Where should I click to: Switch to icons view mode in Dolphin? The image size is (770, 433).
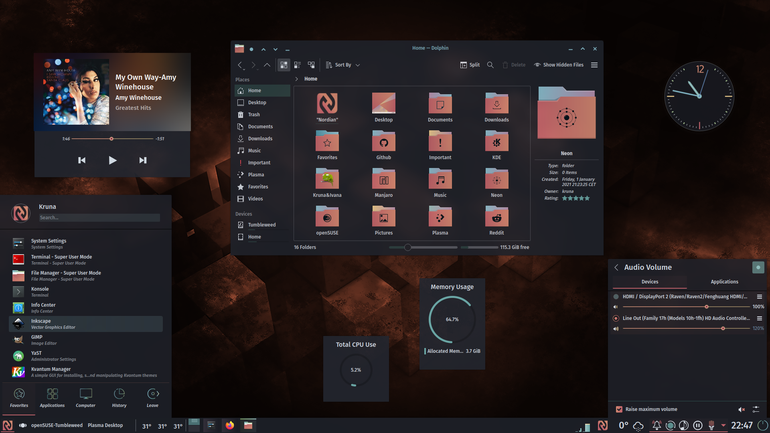[284, 65]
